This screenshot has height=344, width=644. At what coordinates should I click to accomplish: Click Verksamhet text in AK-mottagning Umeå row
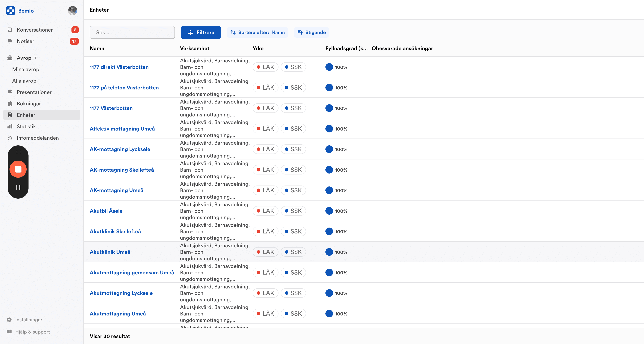coord(215,190)
